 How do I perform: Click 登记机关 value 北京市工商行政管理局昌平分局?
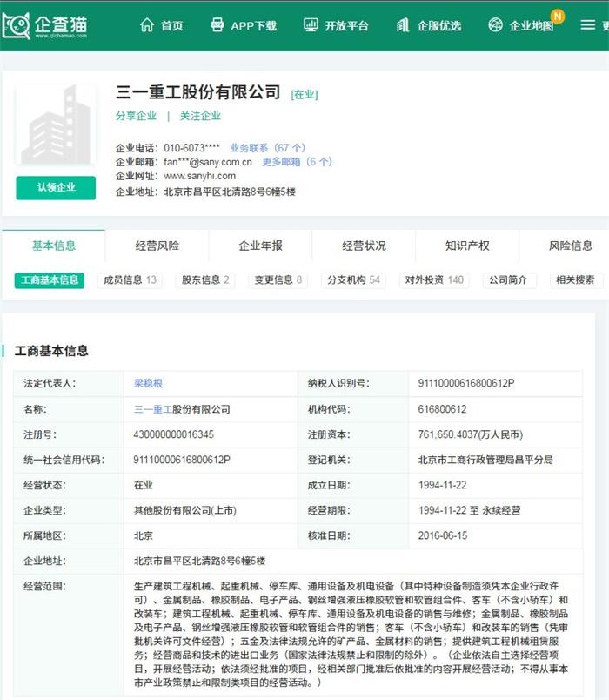tap(485, 460)
